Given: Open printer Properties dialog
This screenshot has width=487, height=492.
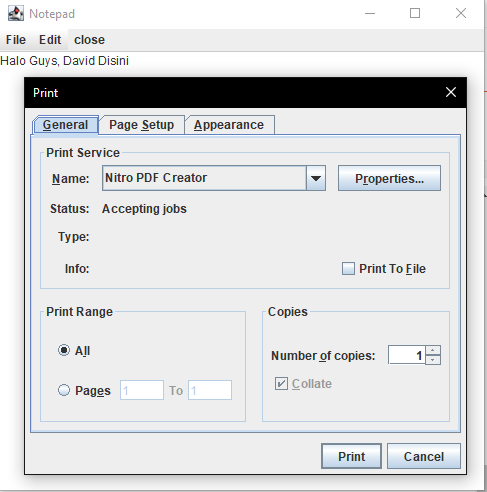Looking at the screenshot, I should coord(389,178).
